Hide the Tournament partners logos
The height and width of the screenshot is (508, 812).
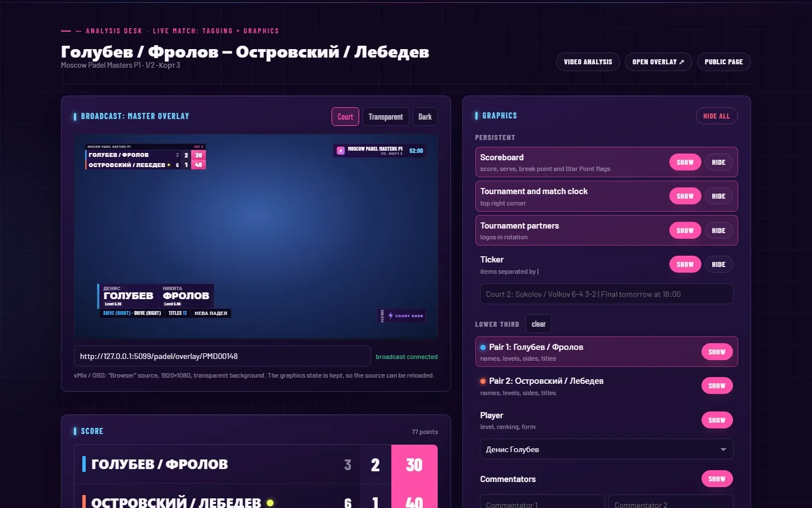point(718,230)
